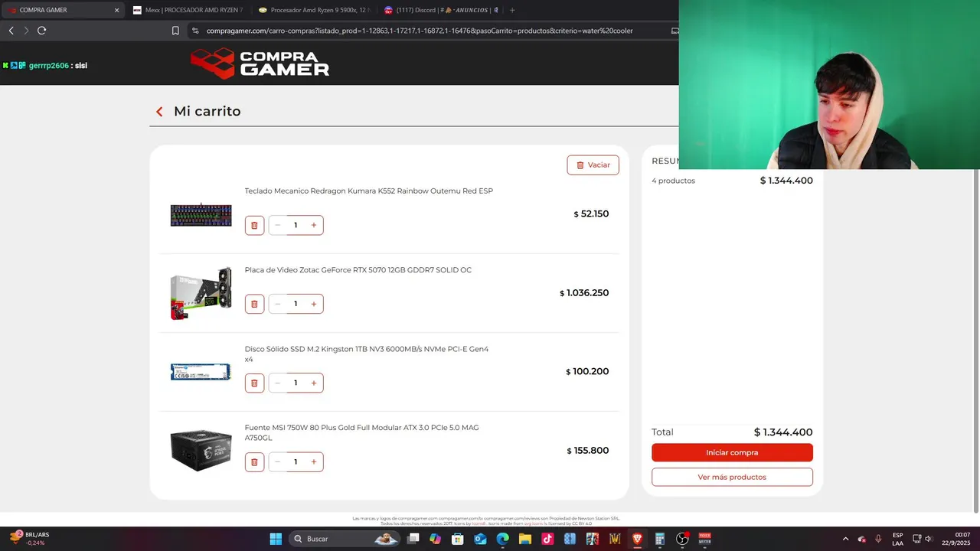Click the Compra Gamer logo

(x=260, y=64)
